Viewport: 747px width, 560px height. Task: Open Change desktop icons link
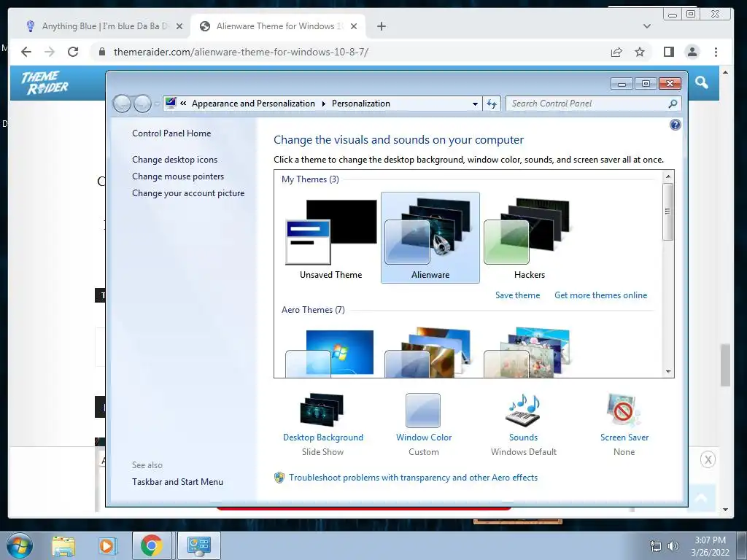click(x=175, y=160)
